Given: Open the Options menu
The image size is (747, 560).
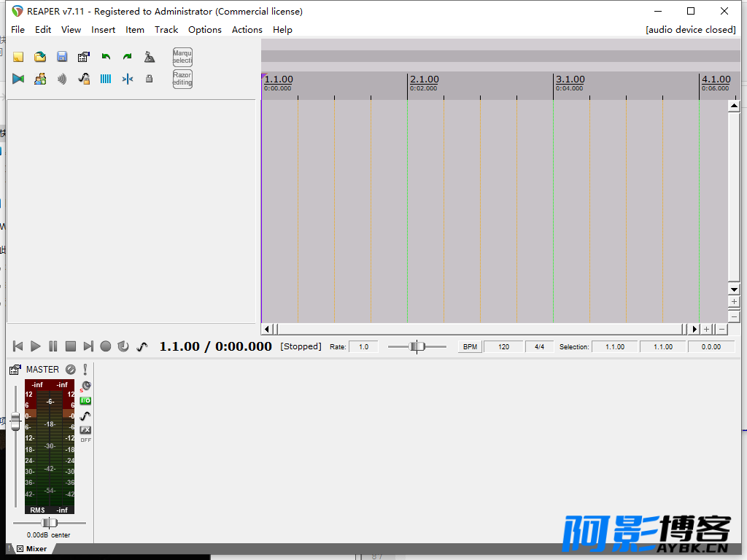Looking at the screenshot, I should pos(204,30).
